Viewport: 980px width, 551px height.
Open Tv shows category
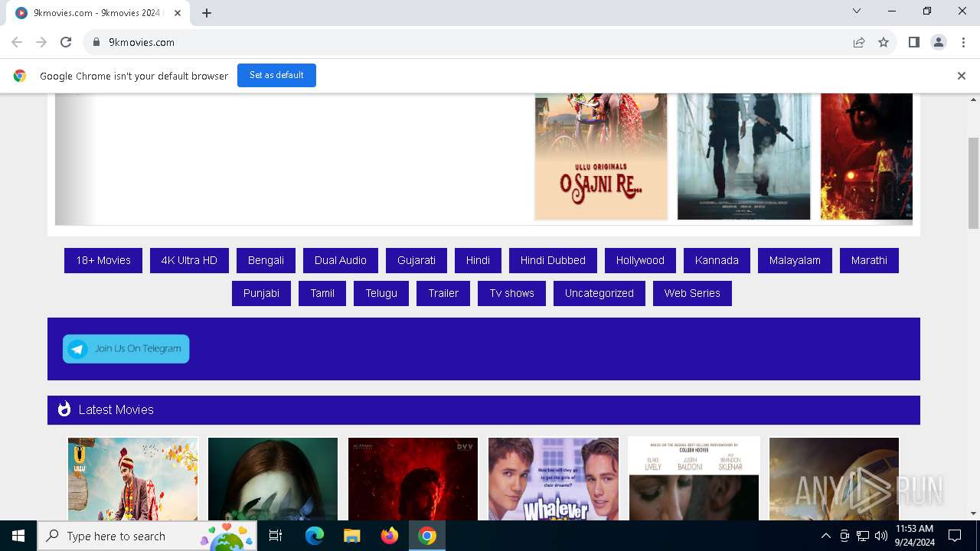click(512, 293)
